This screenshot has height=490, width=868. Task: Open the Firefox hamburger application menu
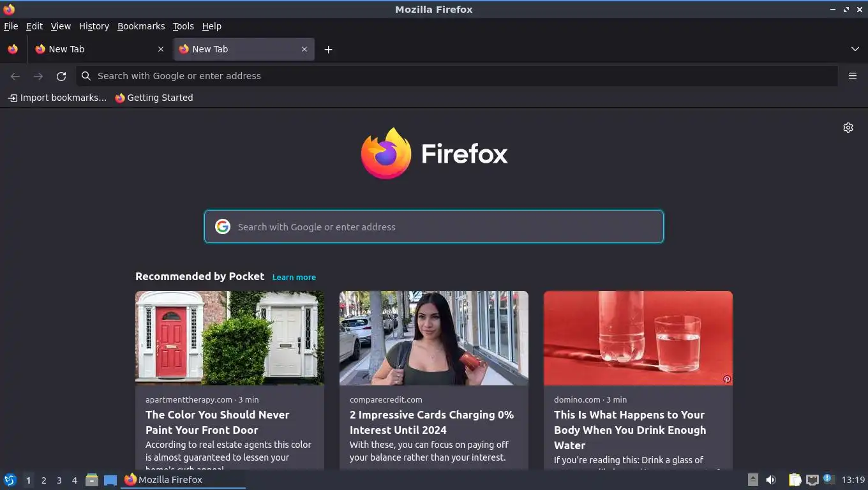(852, 76)
